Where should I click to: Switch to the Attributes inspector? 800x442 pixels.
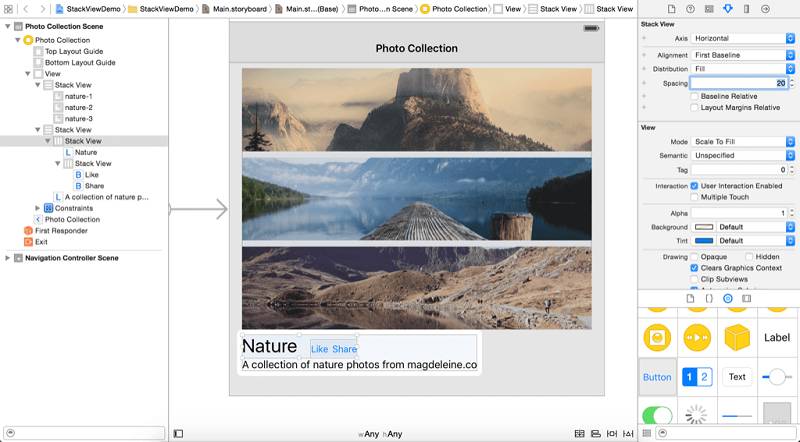click(x=728, y=9)
